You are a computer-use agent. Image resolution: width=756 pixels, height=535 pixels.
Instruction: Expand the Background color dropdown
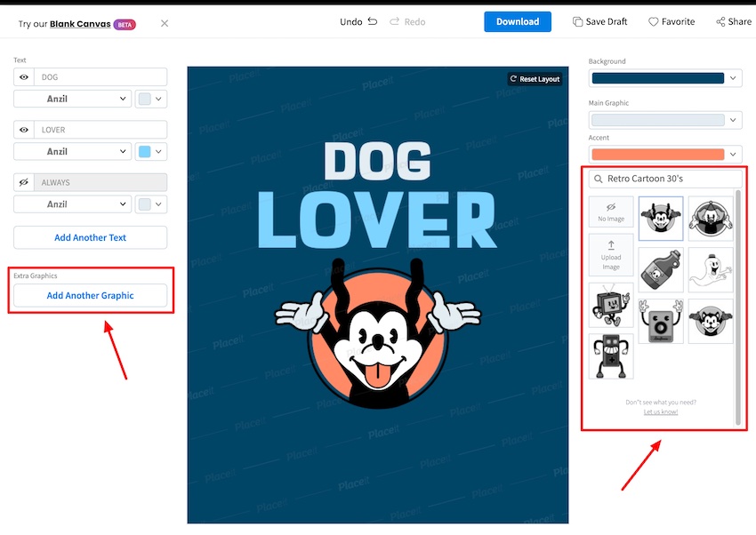pos(733,78)
